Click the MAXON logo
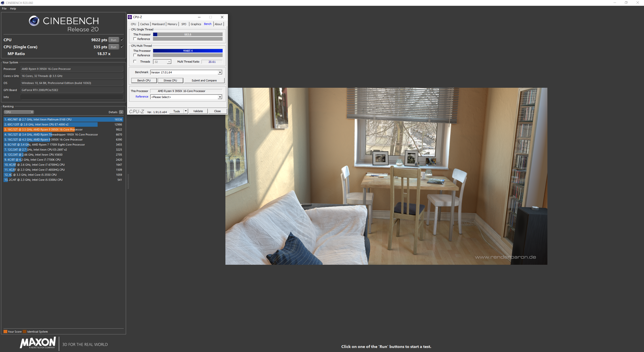The image size is (644, 352). click(x=38, y=343)
